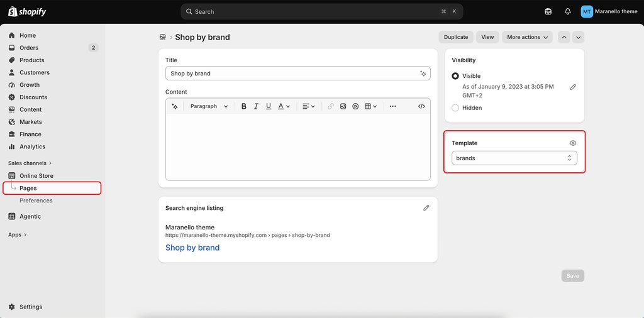Click the AI sparkle icon in toolbar
The image size is (644, 318).
(175, 106)
